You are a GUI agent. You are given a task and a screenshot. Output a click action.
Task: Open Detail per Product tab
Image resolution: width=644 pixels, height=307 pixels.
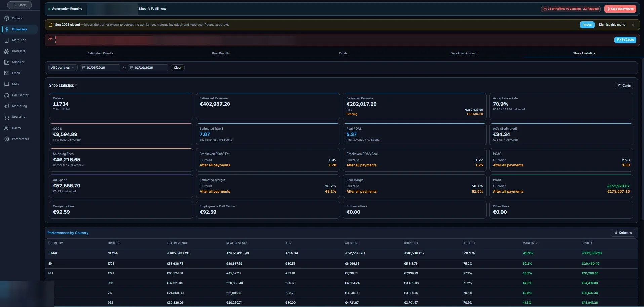pyautogui.click(x=464, y=53)
